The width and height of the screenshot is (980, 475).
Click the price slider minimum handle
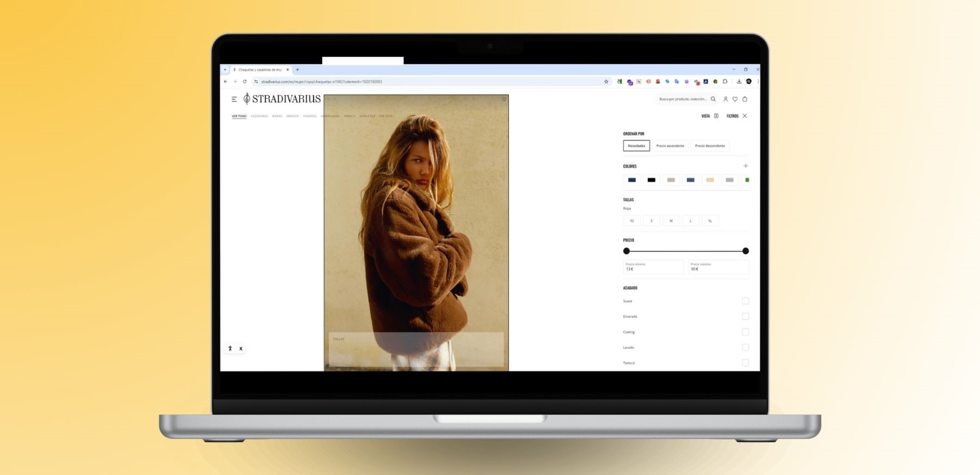(627, 251)
